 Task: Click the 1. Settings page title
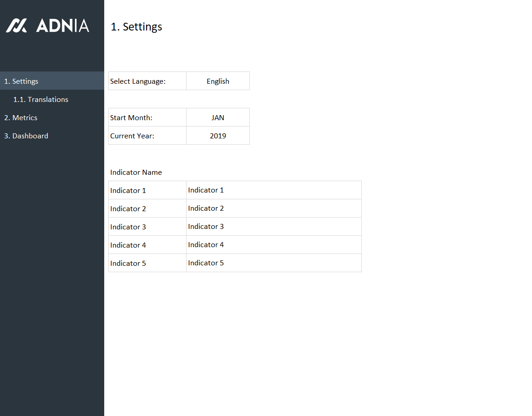[137, 27]
